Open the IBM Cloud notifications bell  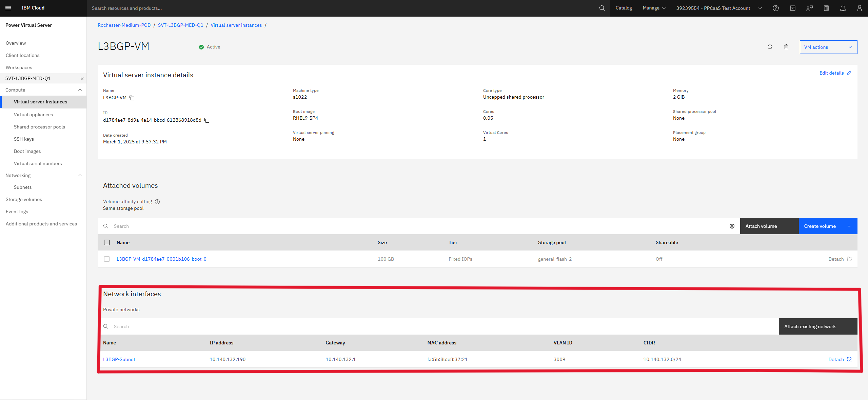[843, 8]
